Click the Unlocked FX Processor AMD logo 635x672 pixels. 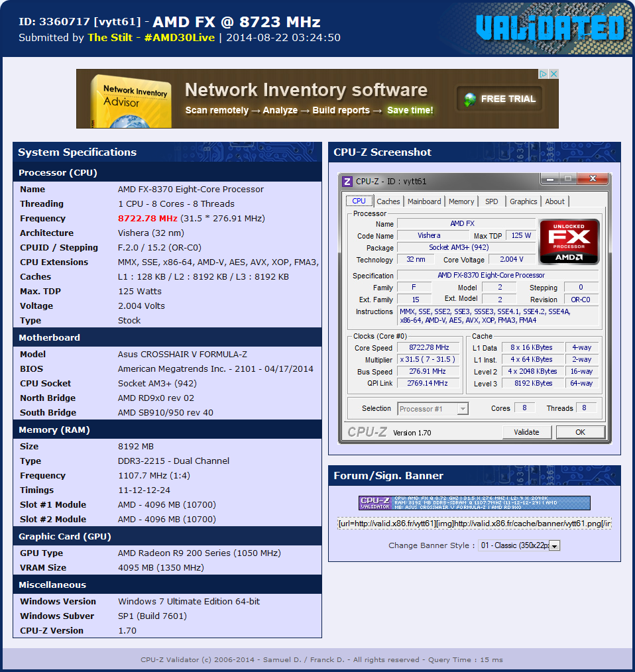(x=569, y=242)
